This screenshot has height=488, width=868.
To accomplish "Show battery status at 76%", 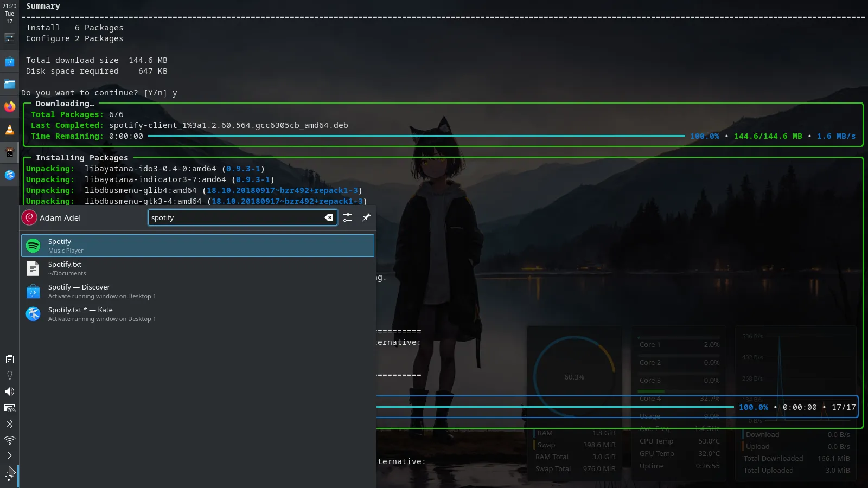I will pyautogui.click(x=9, y=408).
